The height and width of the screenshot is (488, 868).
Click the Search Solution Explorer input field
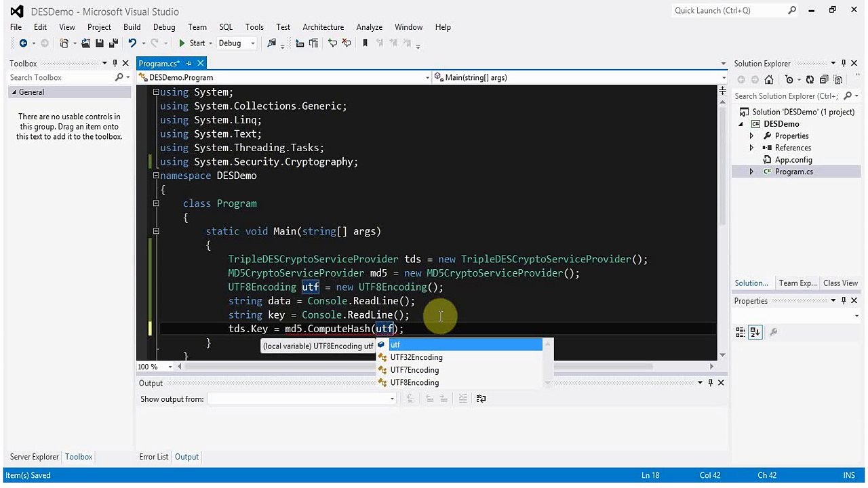tap(787, 96)
